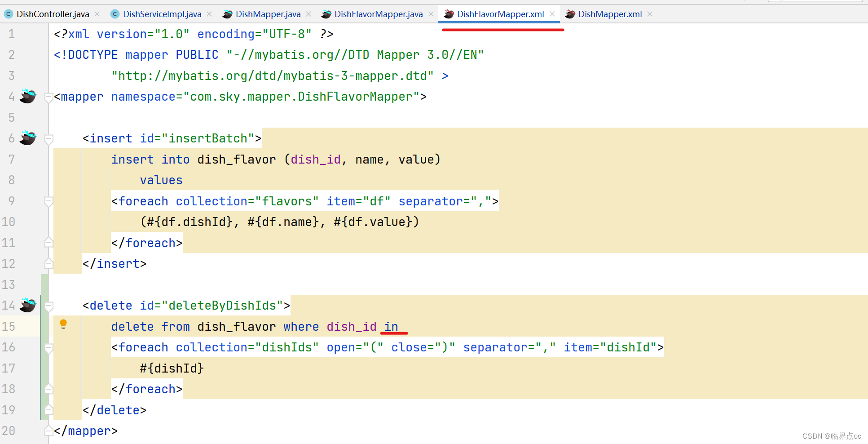The height and width of the screenshot is (444, 868).
Task: Open the DishServiceImpl.java tab
Action: [162, 14]
